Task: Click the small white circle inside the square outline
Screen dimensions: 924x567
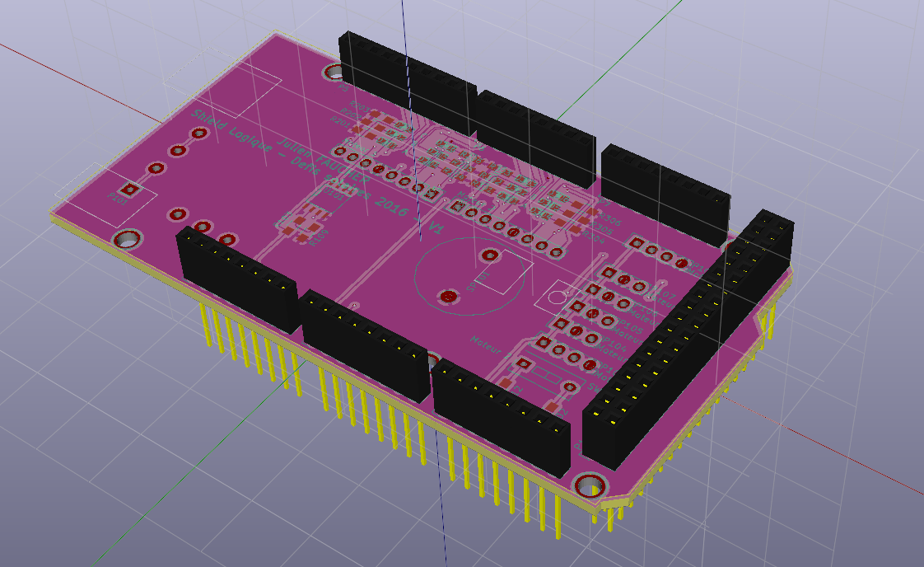Action: [558, 297]
